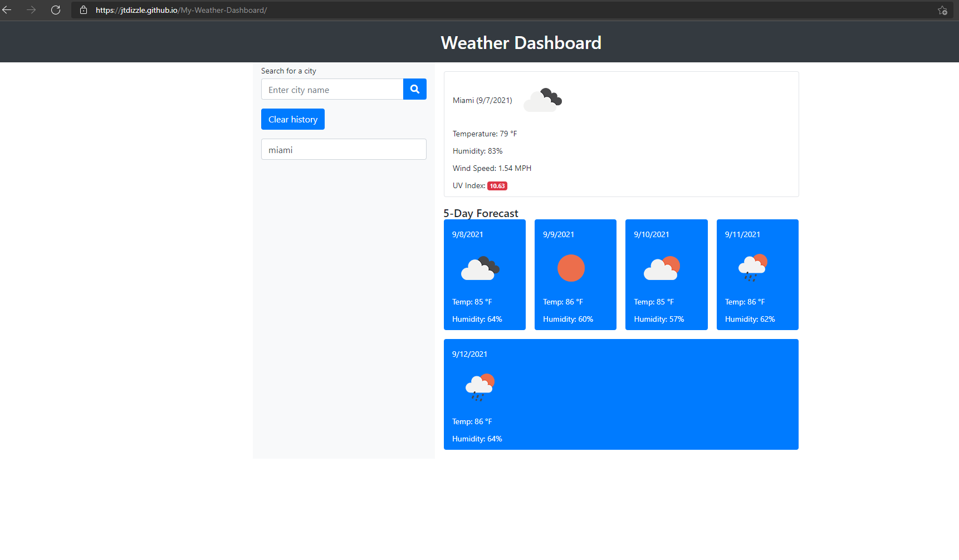Click the 'Wind Speed: 1.54 MPH' line

492,168
